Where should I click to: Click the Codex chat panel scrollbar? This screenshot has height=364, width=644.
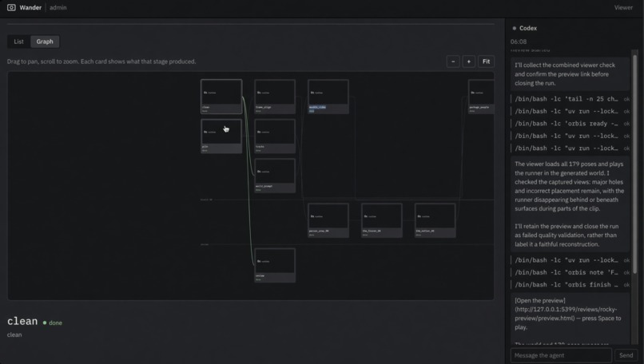coord(635,164)
